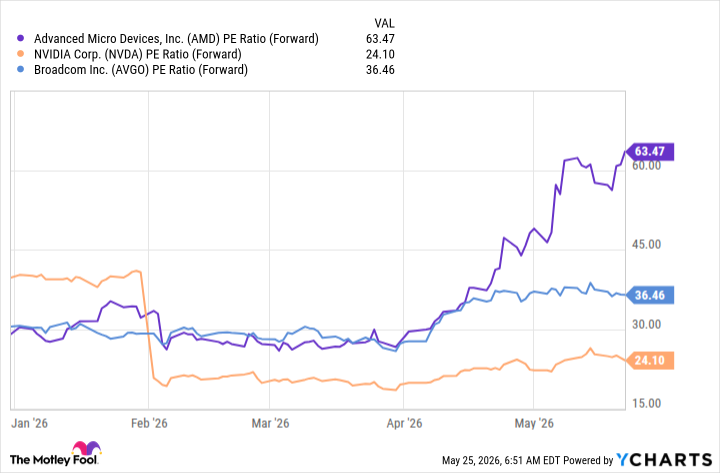The width and height of the screenshot is (720, 473).
Task: Click the 60.00 y-axis label
Action: pos(647,166)
